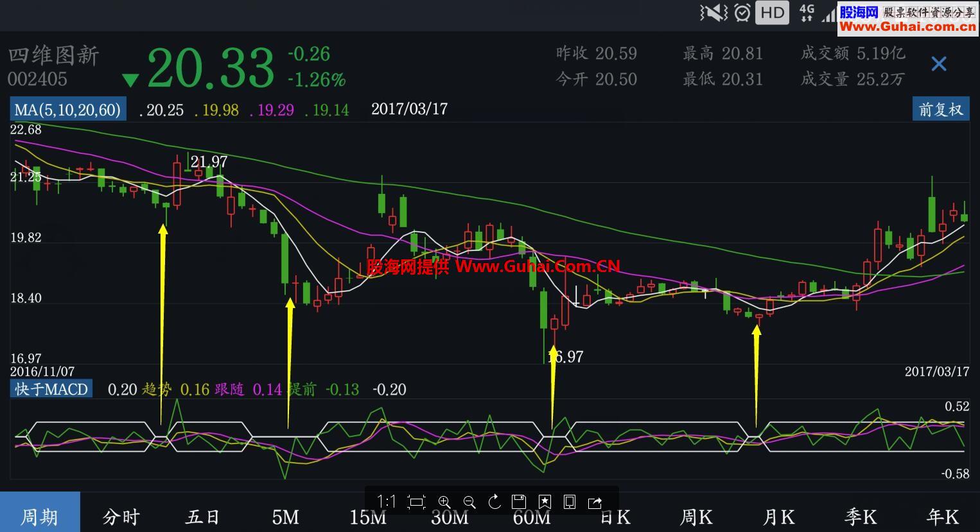This screenshot has height=532, width=980.
Task: Click the price change -0.26
Action: click(x=309, y=54)
